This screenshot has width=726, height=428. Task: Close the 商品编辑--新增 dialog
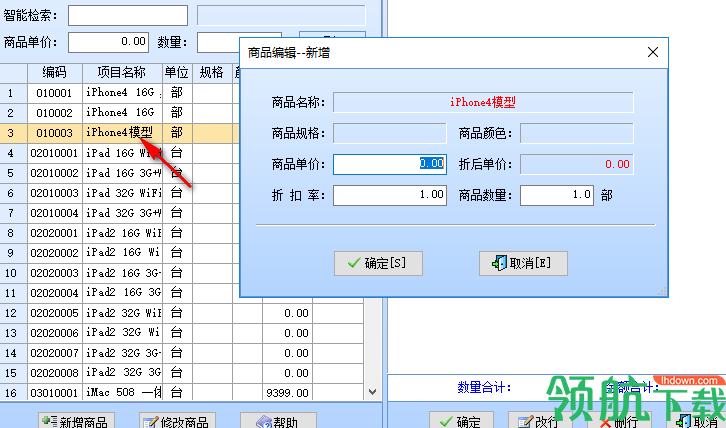[x=653, y=52]
